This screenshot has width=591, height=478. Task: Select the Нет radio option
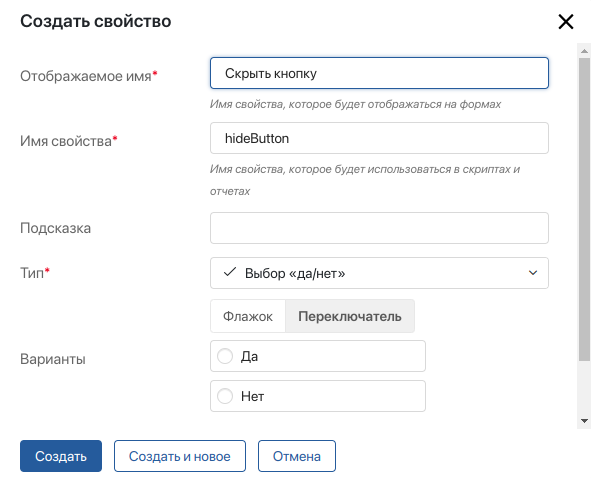[x=225, y=396]
